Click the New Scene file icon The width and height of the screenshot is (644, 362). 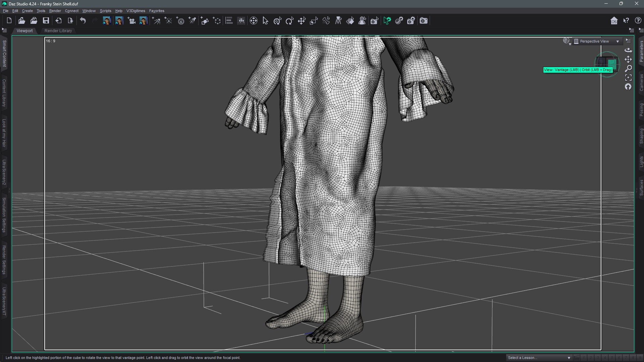click(x=9, y=21)
